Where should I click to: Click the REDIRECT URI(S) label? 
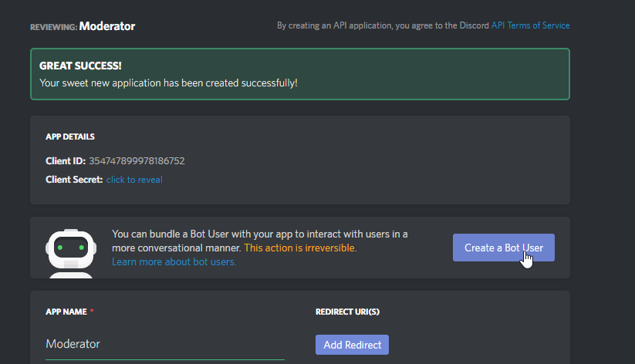tap(347, 312)
